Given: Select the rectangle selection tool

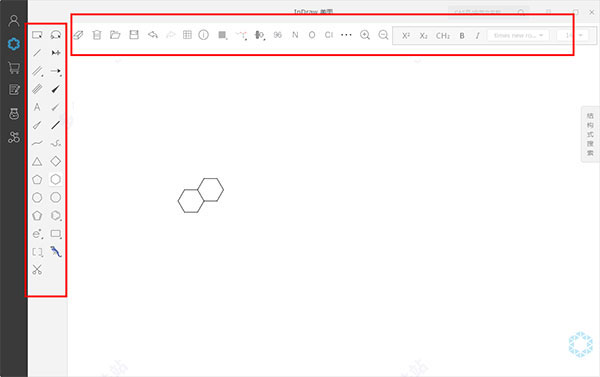Looking at the screenshot, I should coord(37,35).
